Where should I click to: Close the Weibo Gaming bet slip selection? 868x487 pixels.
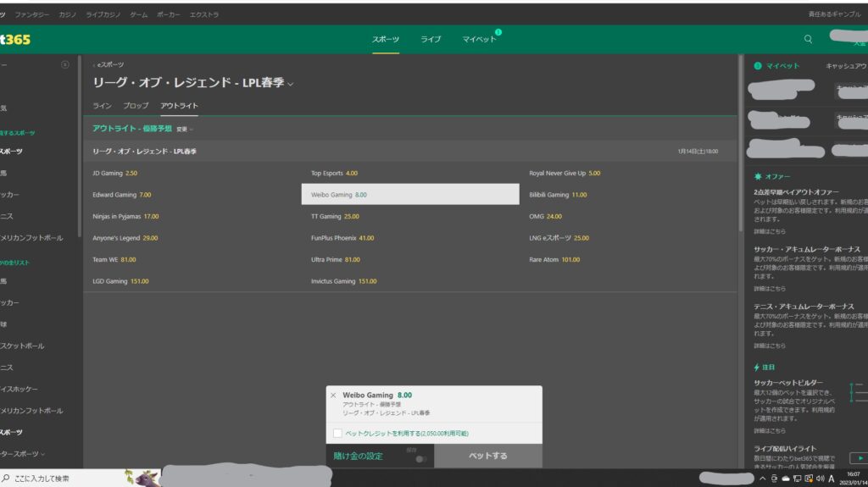pos(333,396)
